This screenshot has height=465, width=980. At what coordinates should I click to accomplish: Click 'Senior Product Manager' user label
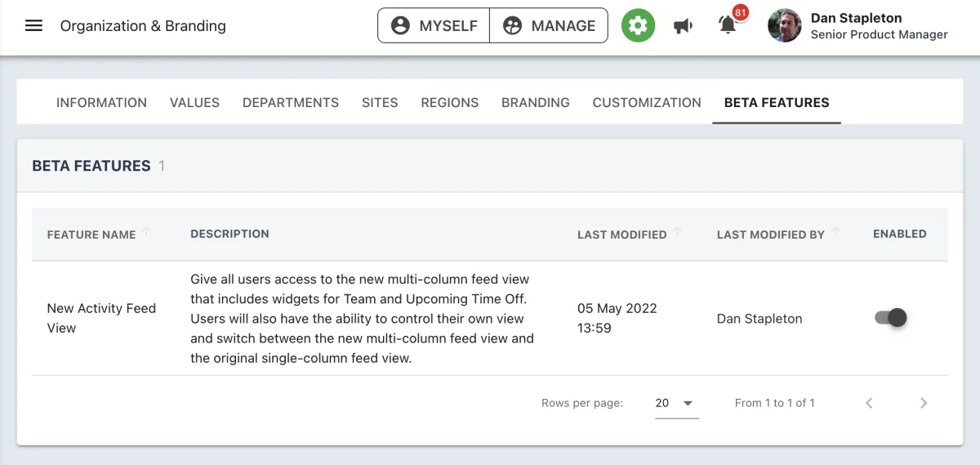tap(880, 34)
